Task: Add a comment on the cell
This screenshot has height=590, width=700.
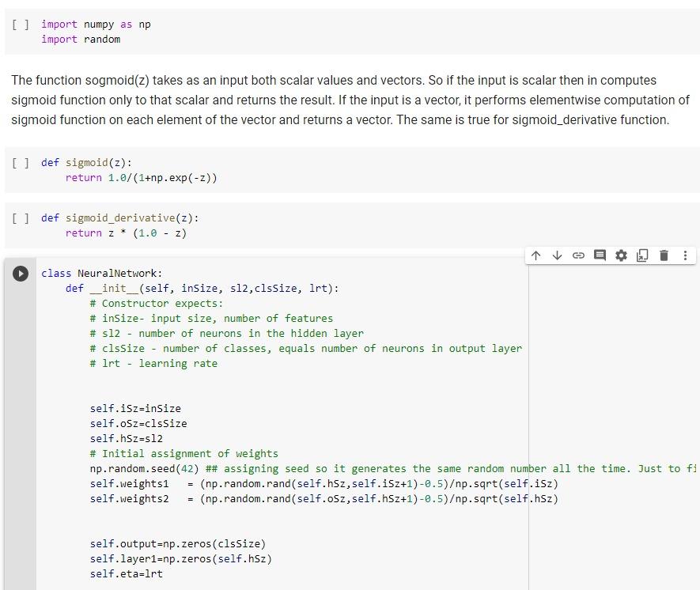Action: (x=600, y=255)
